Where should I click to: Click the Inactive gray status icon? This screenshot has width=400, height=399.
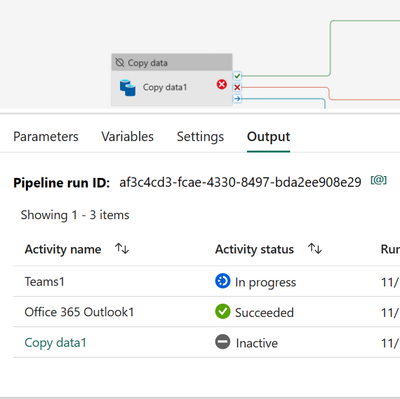pyautogui.click(x=223, y=342)
